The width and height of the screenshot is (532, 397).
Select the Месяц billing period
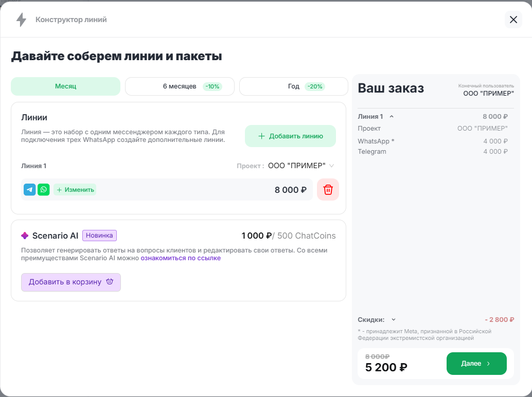point(65,86)
